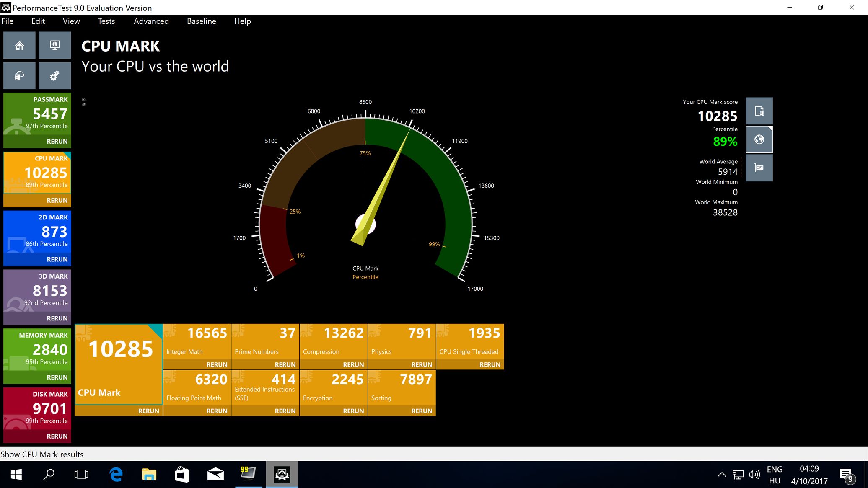Rerun the CPU Single Threaded test

click(x=490, y=365)
